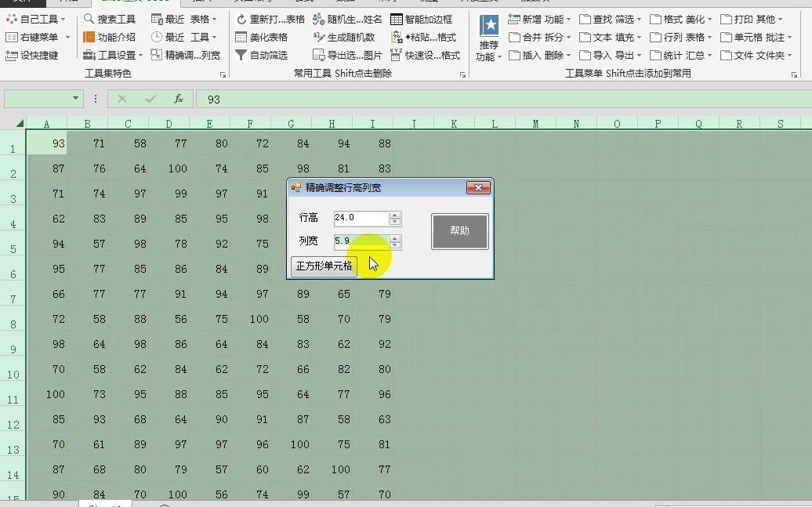Open the 搜索工具 search tool
Screen dimensions: 812x507
pos(108,19)
